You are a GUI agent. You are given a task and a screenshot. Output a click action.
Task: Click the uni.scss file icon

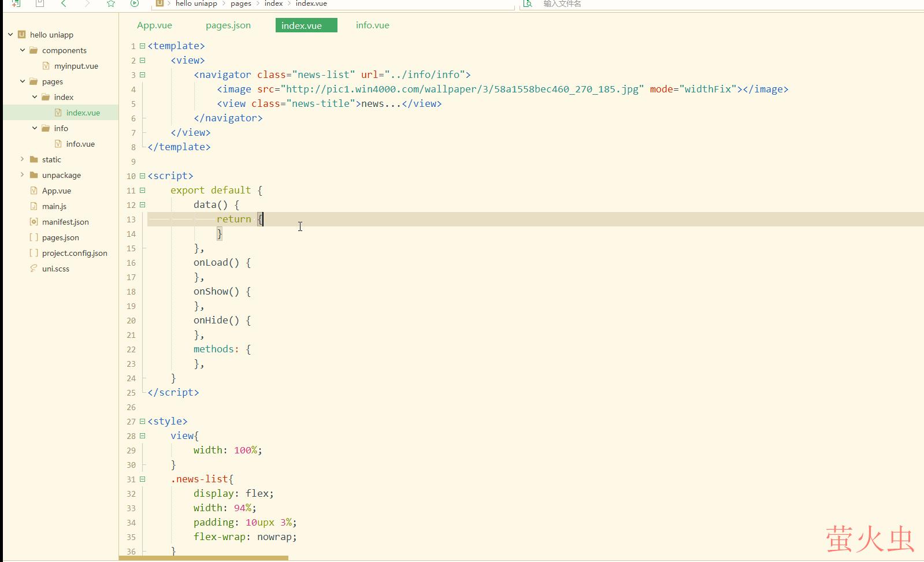[x=34, y=269]
